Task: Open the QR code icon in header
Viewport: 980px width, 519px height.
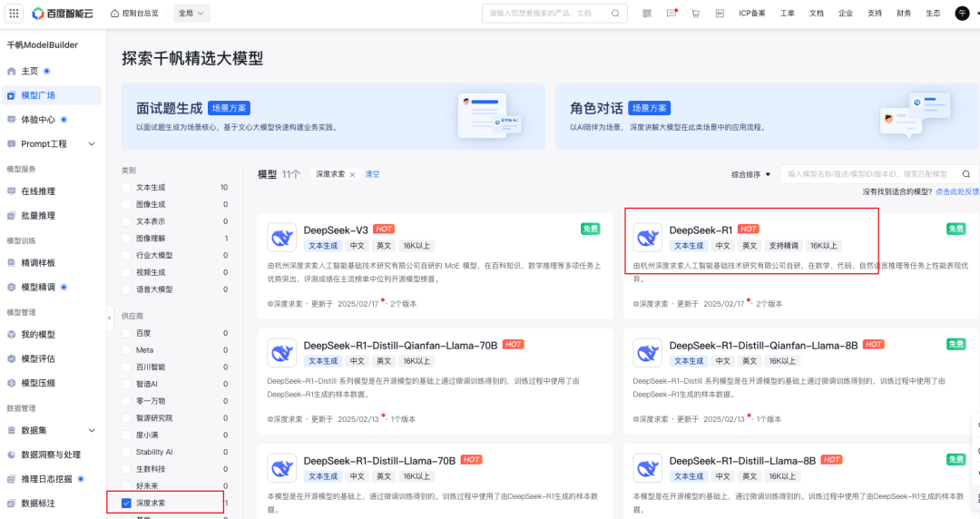Action: [x=647, y=13]
